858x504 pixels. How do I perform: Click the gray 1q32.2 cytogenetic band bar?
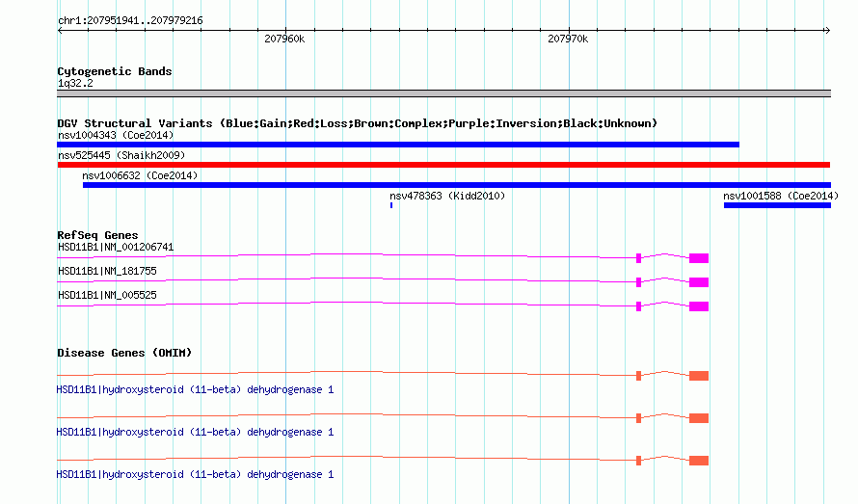coord(443,93)
